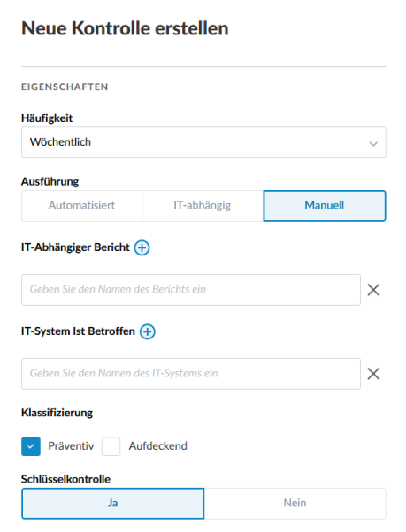Add another IT-Abhängiger Bericht with plus icon
This screenshot has height=532, width=406.
[x=142, y=247]
